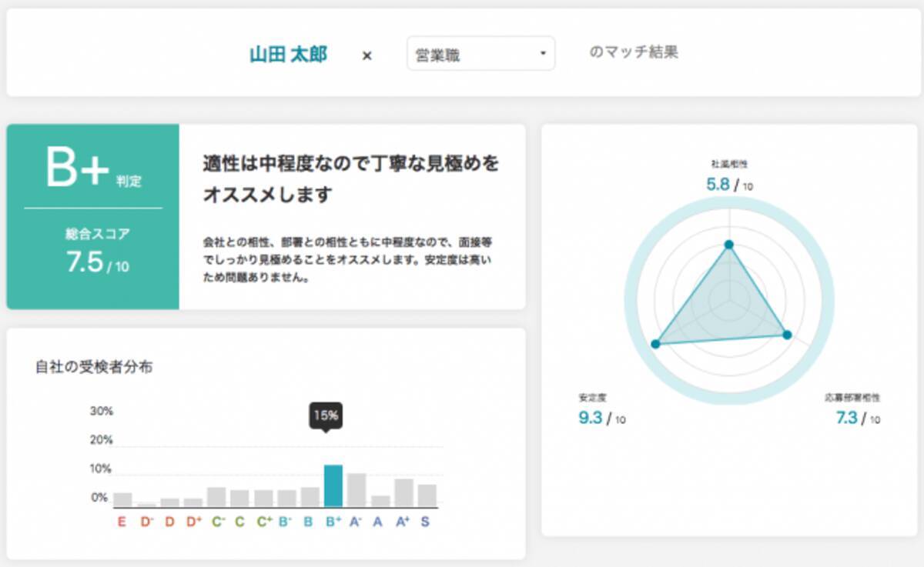Image resolution: width=924 pixels, height=567 pixels.
Task: Select the E grade label on chart axis
Action: pyautogui.click(x=122, y=522)
